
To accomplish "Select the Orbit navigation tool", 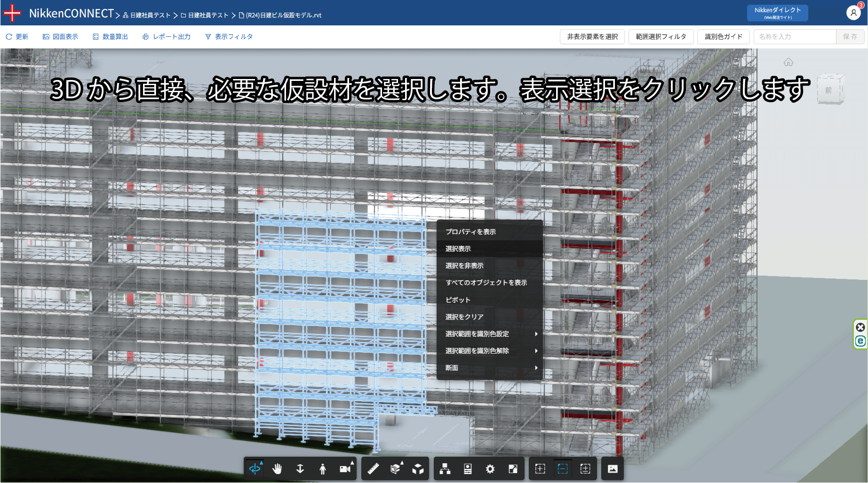I will (255, 469).
